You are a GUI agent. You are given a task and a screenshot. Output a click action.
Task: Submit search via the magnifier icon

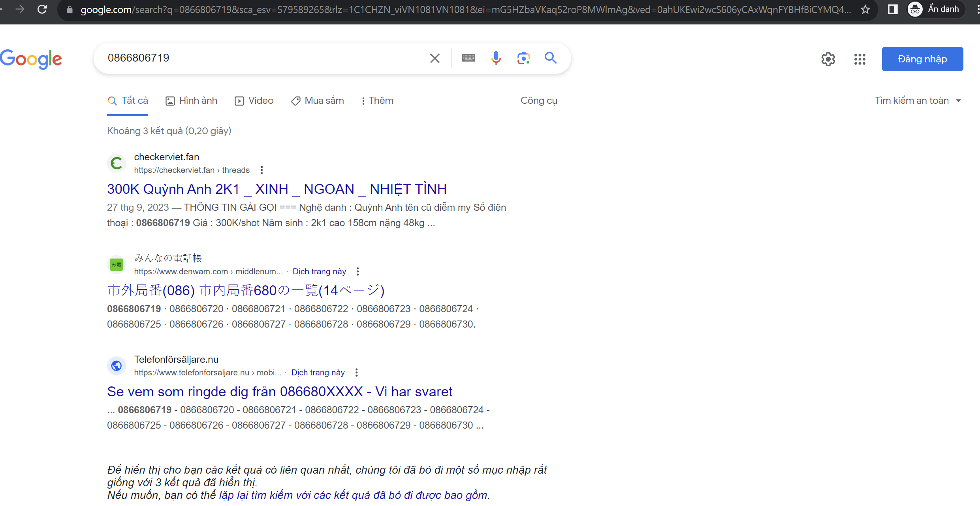click(x=551, y=58)
